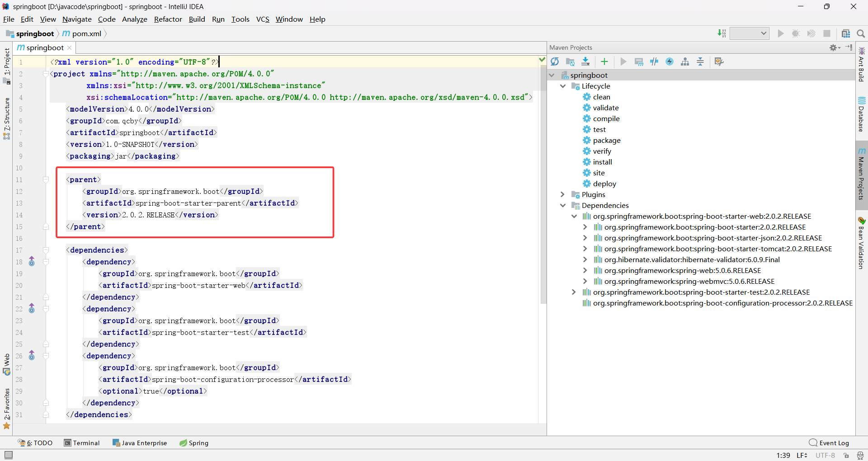Image resolution: width=868 pixels, height=461 pixels.
Task: Select the springboot editor tab
Action: (x=45, y=47)
